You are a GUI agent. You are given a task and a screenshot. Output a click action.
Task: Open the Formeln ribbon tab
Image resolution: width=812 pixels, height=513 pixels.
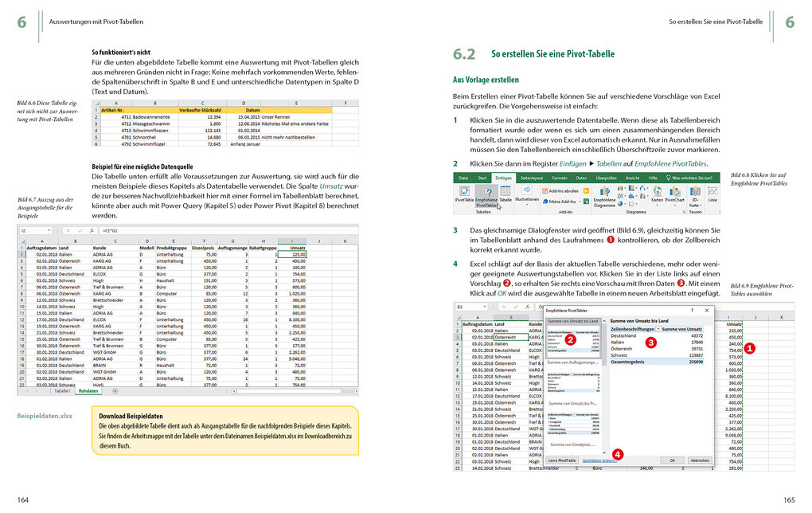(x=560, y=178)
